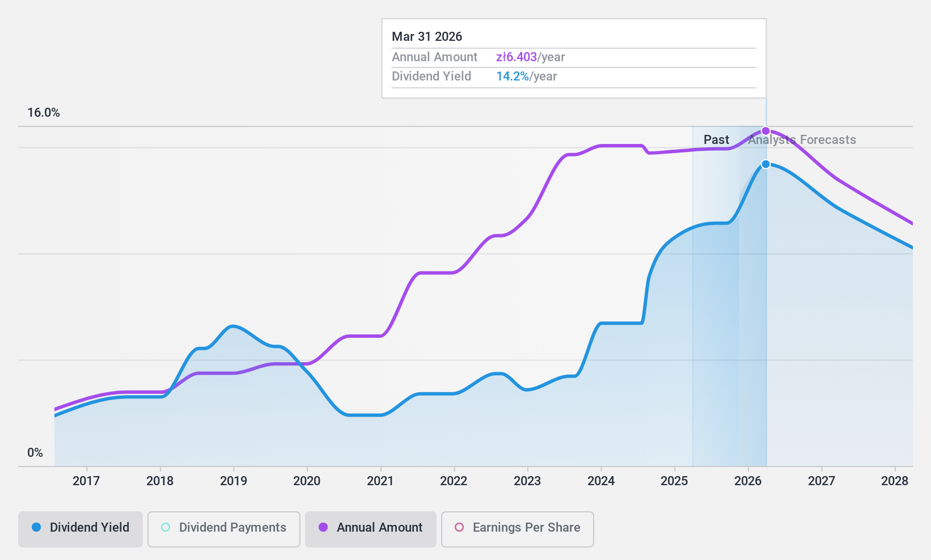
Task: Expand the Dividend Payments legend entry
Action: click(x=223, y=528)
